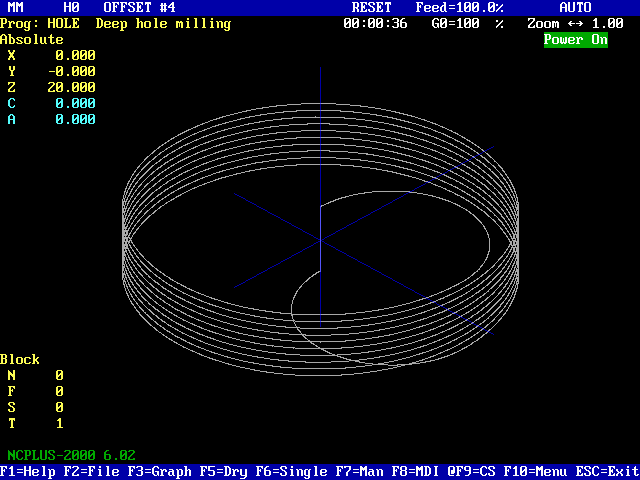Open F10=Menu option

(x=535, y=472)
